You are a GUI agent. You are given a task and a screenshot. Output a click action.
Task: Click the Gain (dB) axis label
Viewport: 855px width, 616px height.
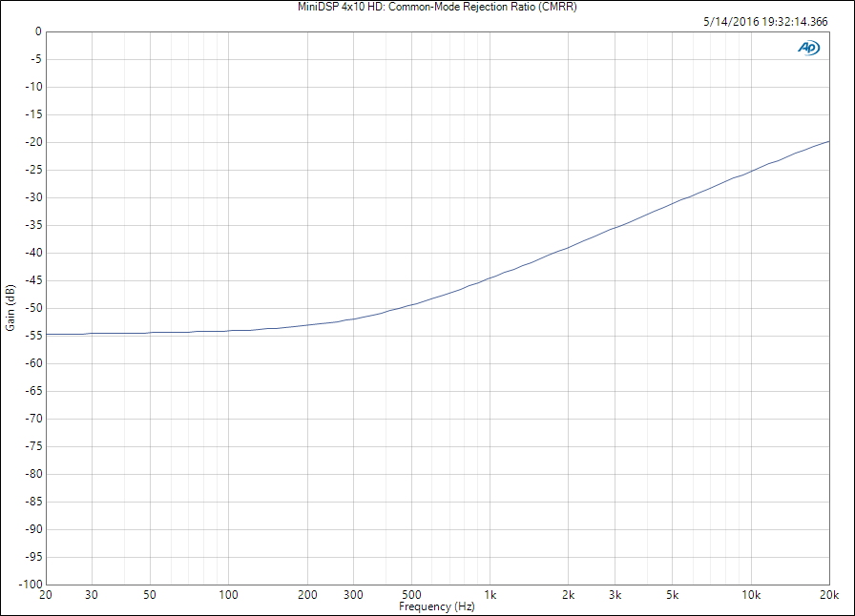coord(10,307)
